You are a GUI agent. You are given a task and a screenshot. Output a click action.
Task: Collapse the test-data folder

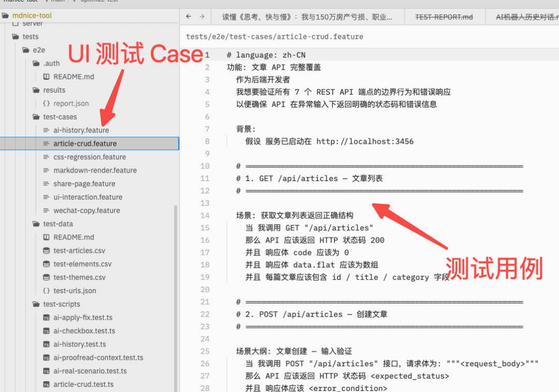(58, 224)
